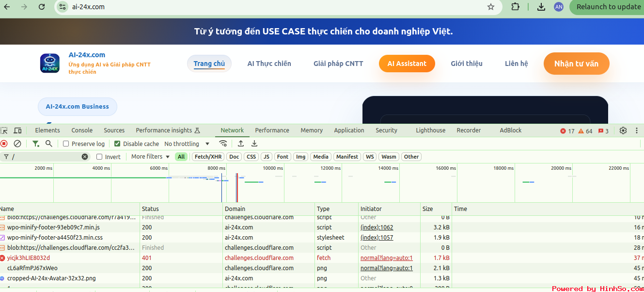Open the network search magnifier
The height and width of the screenshot is (292, 644).
click(x=48, y=144)
